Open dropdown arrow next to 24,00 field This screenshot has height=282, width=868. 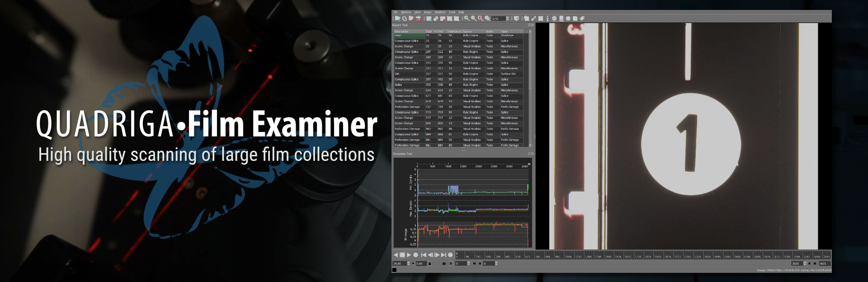pos(413,263)
